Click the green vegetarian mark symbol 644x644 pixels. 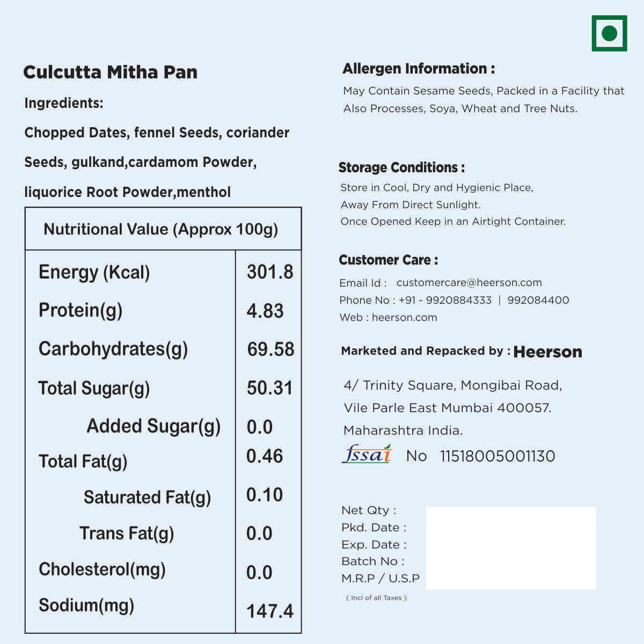pyautogui.click(x=609, y=33)
